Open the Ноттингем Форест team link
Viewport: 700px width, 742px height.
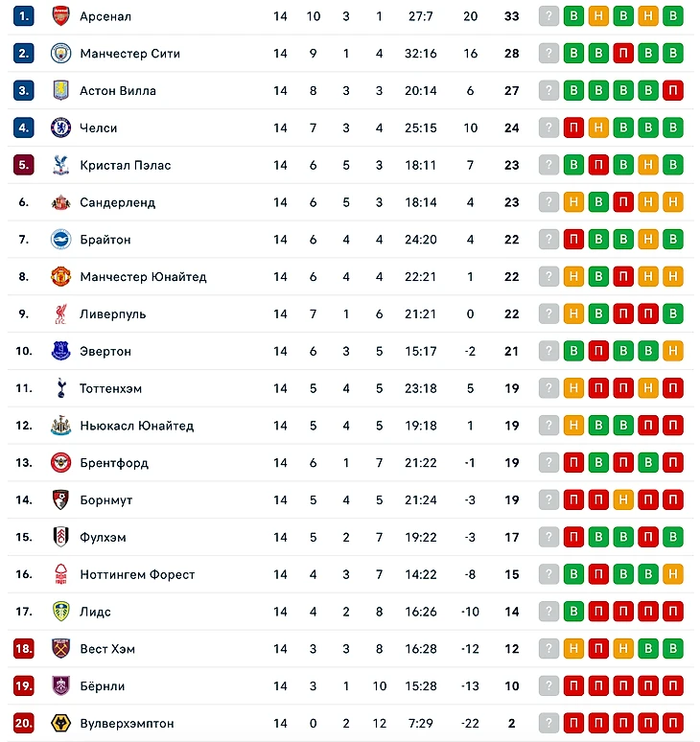[137, 574]
